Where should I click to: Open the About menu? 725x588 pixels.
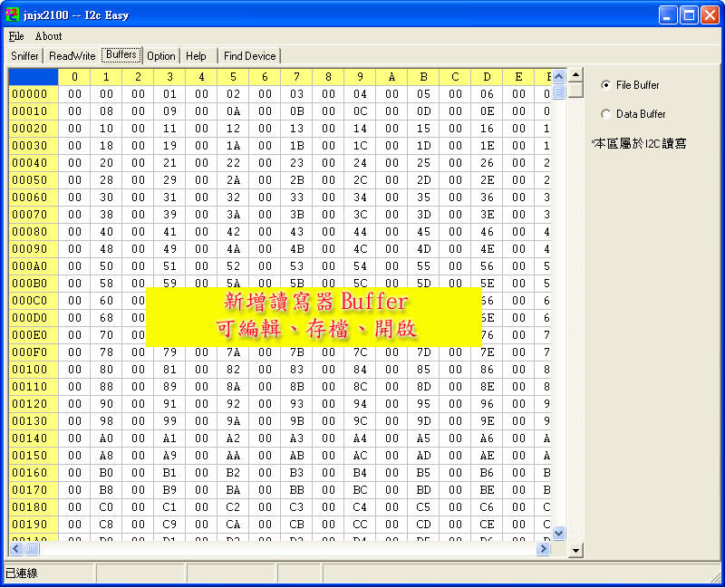(48, 36)
